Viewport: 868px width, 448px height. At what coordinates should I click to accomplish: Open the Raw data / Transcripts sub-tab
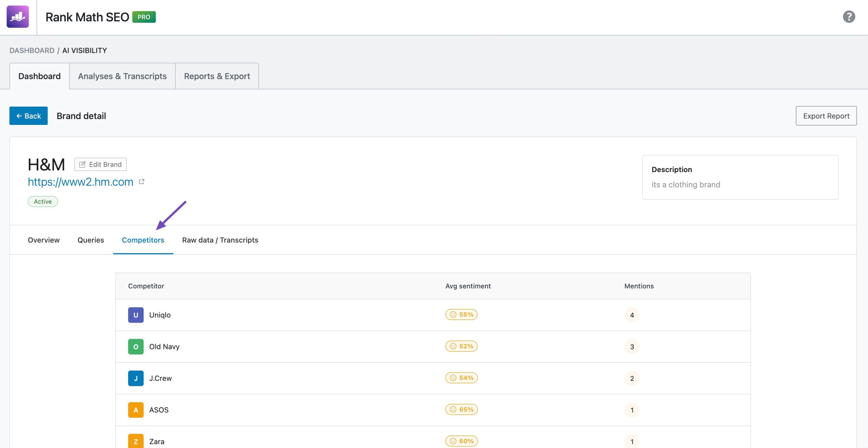tap(220, 240)
